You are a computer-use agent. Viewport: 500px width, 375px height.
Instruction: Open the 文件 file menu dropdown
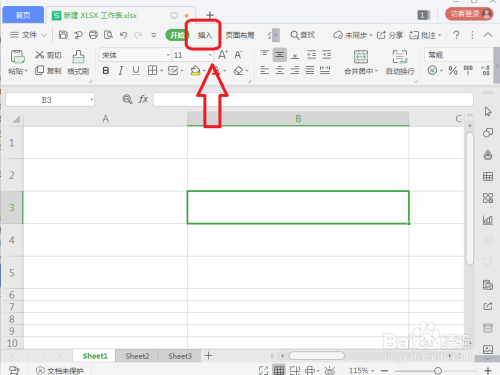click(28, 35)
